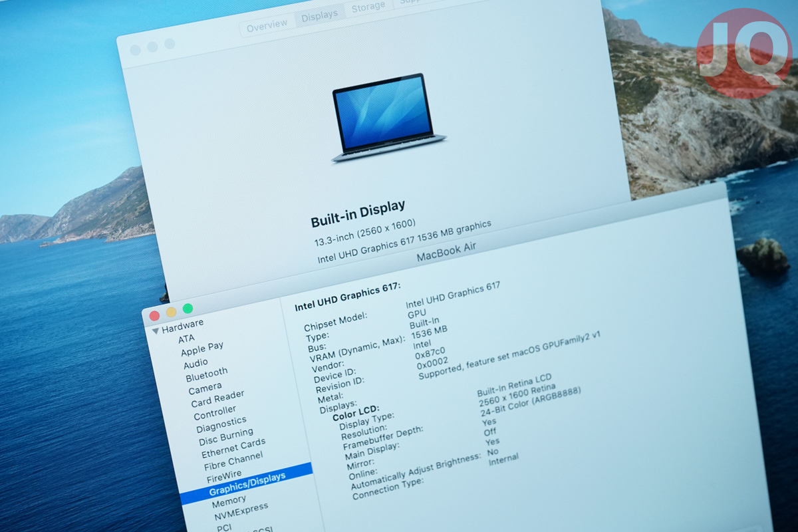Select the "Supported, feature set macOS GPUFamily2 v1" text
The width and height of the screenshot is (798, 532).
509,356
